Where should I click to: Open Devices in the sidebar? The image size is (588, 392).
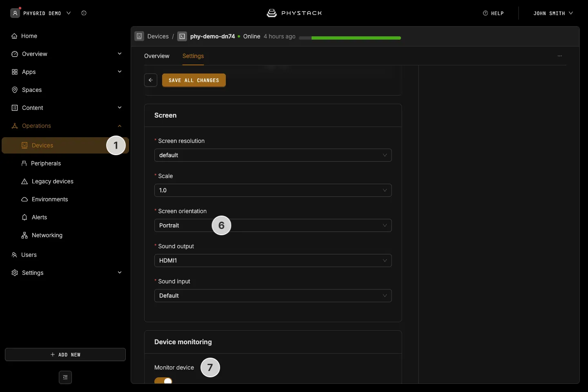(x=65, y=145)
